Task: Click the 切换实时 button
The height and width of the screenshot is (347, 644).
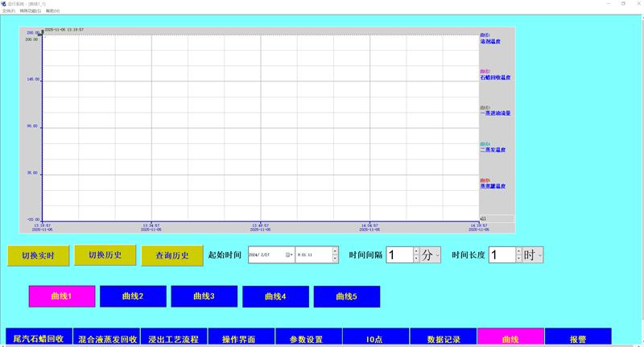Action: pos(39,255)
